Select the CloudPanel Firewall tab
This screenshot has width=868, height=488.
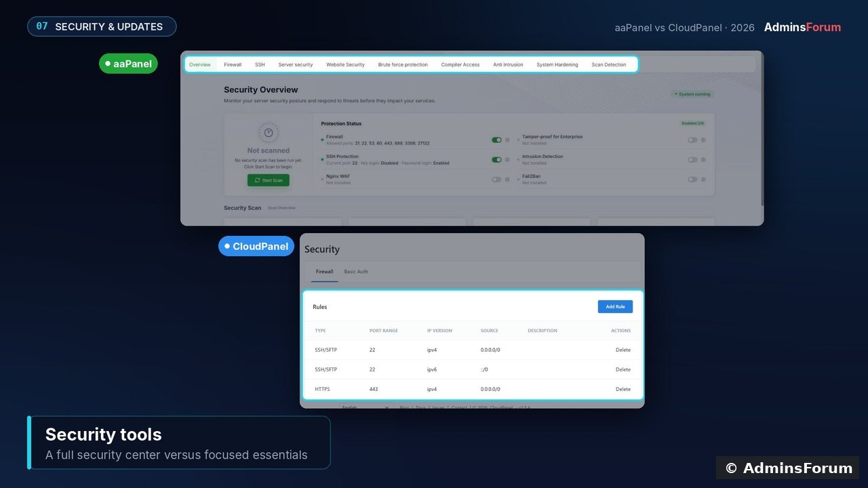pos(324,272)
